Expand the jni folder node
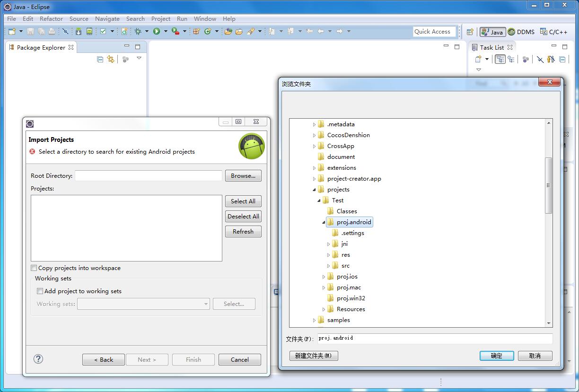The width and height of the screenshot is (579, 392). [329, 244]
